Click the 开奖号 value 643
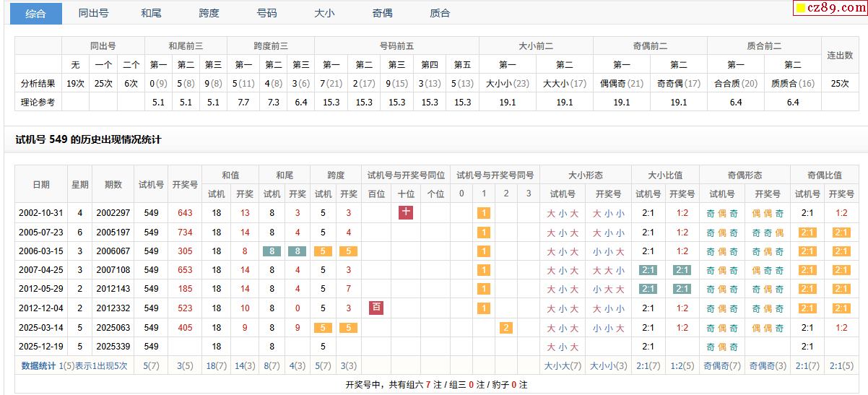 [185, 213]
